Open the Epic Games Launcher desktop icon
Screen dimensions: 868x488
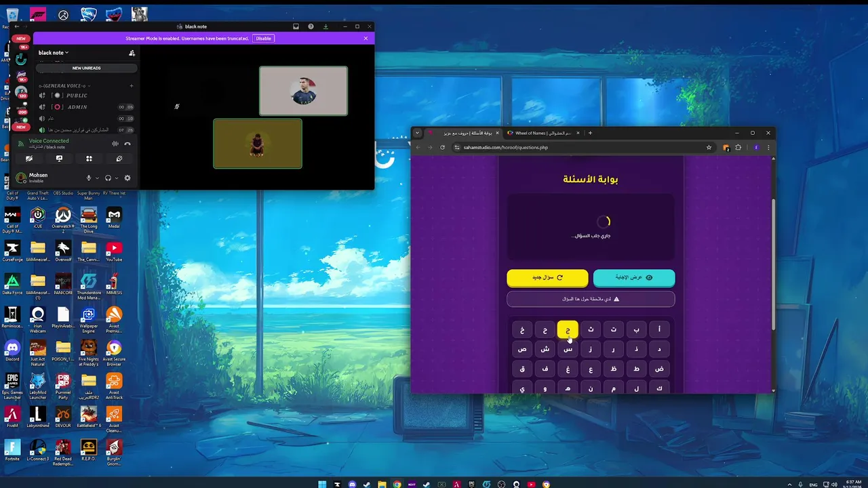[x=12, y=384]
